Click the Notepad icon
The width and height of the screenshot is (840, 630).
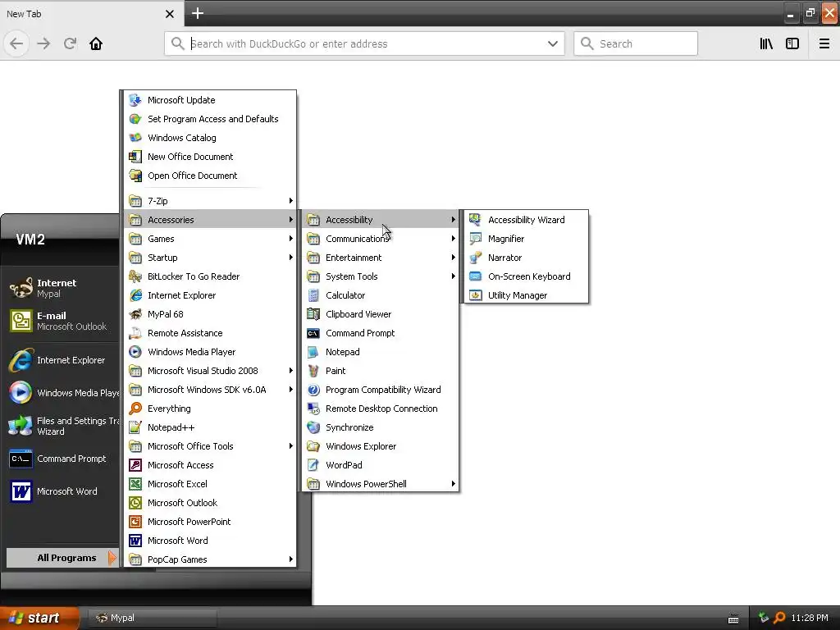pos(313,352)
